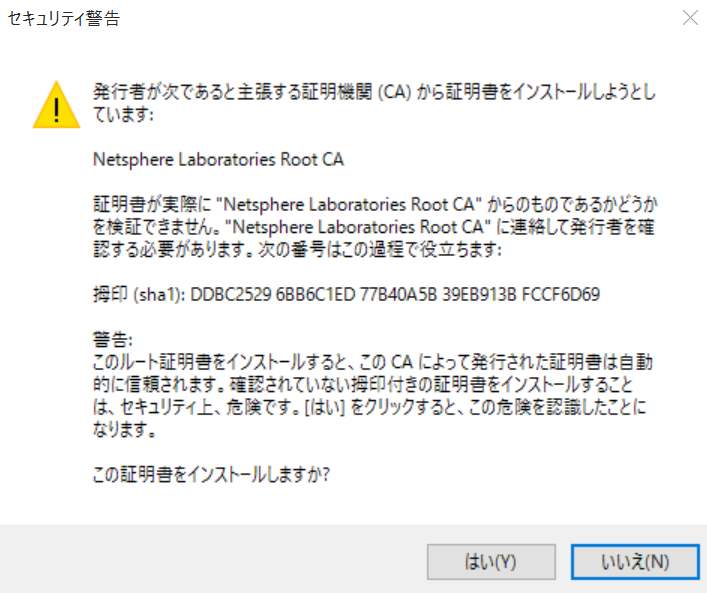Viewport: 707px width, 593px height.
Task: Click the standalone Netsphere Laboratories Root CA line
Action: [x=219, y=160]
